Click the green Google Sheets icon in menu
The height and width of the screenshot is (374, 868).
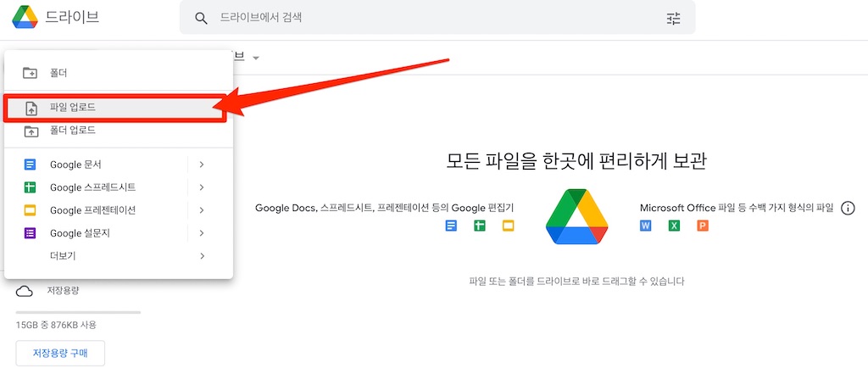[30, 187]
